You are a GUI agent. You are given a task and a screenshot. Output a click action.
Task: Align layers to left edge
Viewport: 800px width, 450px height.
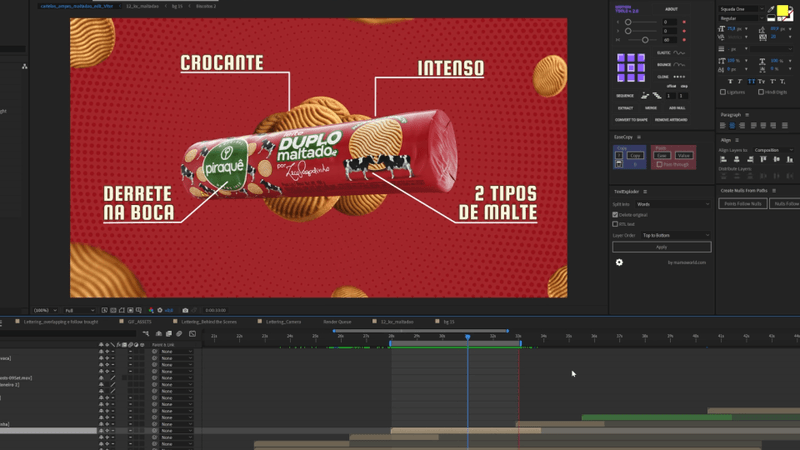point(723,160)
